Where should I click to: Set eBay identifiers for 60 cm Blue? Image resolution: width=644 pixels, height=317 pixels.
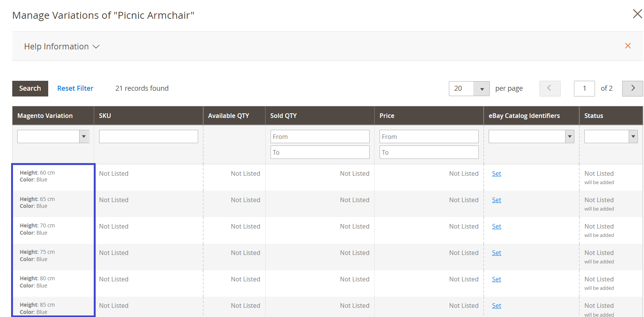click(496, 174)
